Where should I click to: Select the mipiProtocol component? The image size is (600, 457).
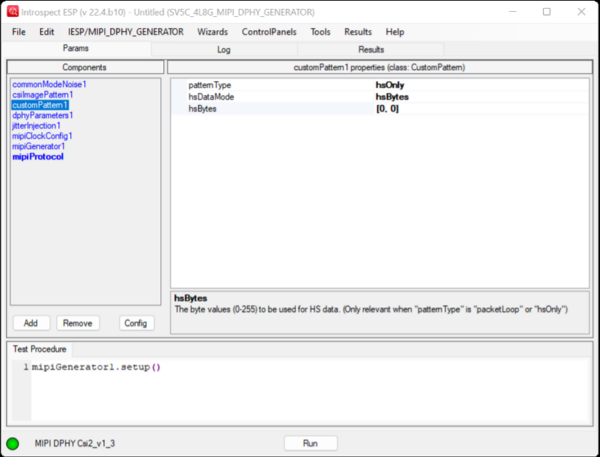click(38, 157)
